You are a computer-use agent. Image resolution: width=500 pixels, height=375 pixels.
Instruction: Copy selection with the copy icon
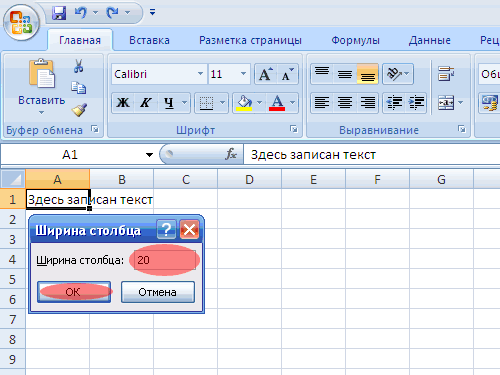(79, 88)
